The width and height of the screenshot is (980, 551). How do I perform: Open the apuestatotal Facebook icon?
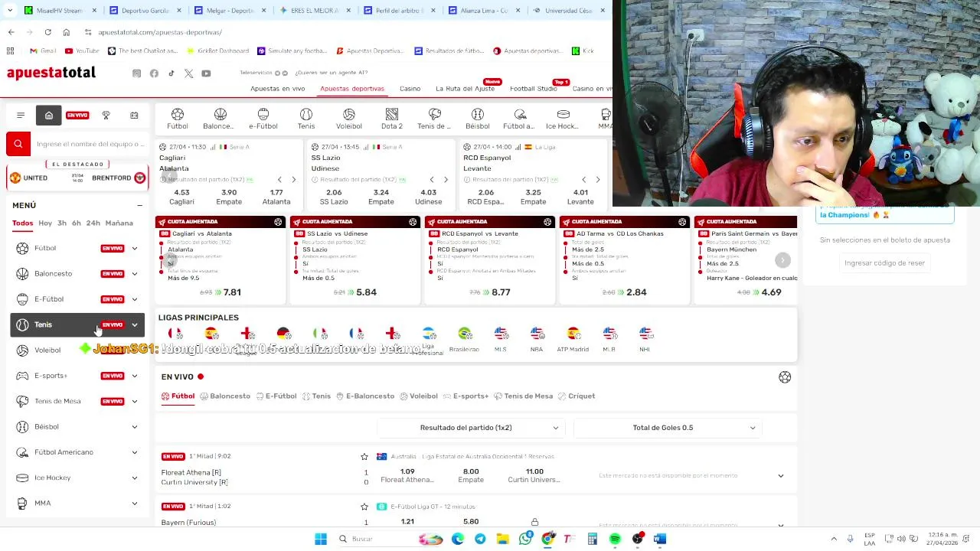154,73
